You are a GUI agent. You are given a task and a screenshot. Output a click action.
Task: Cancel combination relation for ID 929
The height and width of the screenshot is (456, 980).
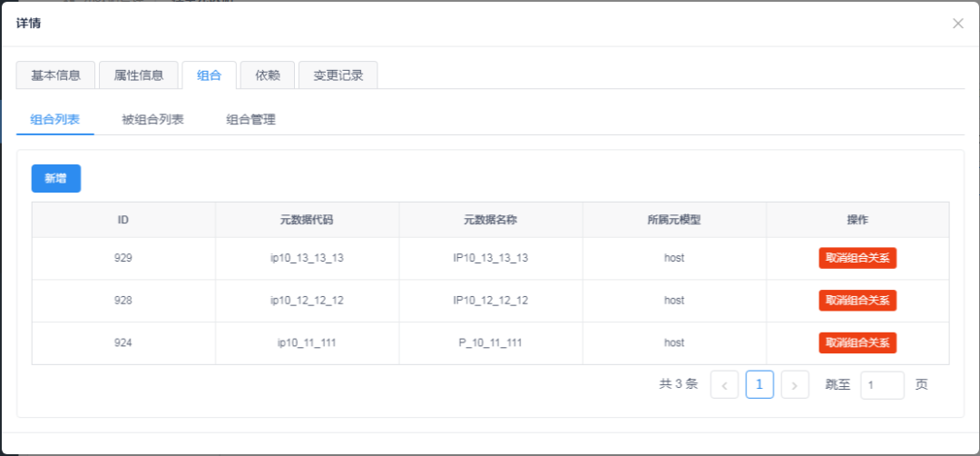857,258
